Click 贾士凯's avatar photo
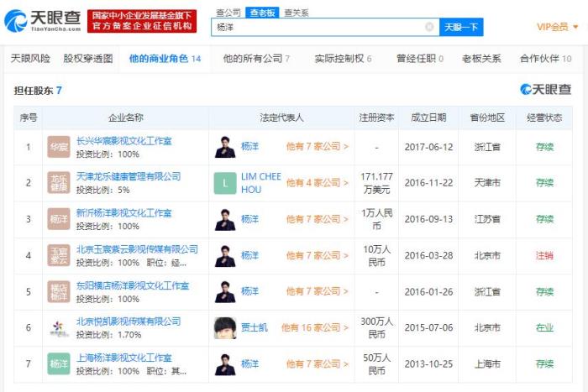This screenshot has width=588, height=392. click(225, 327)
